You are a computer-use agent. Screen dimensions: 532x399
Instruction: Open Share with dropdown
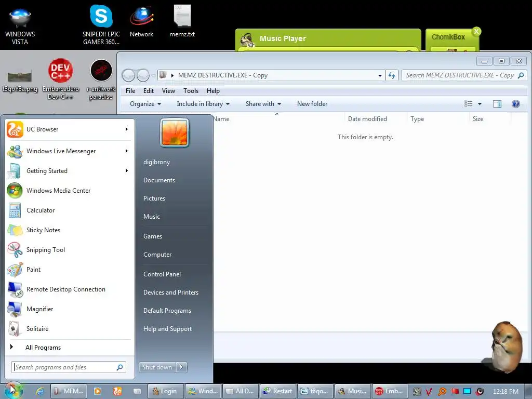click(x=263, y=104)
